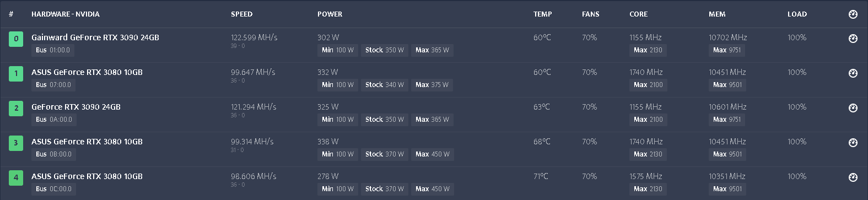Click the SPEED column header
Screen dimensions: 868x200
pyautogui.click(x=241, y=14)
